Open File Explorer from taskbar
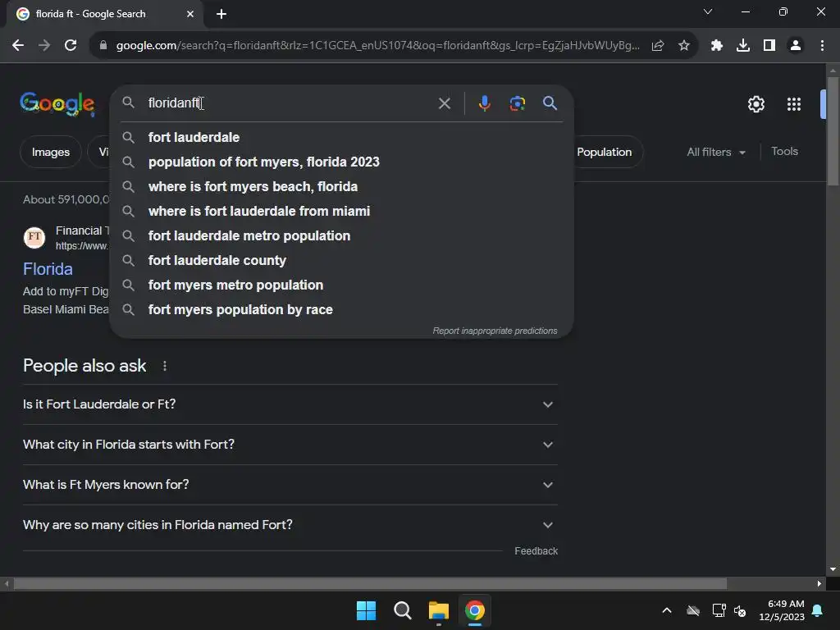The height and width of the screenshot is (630, 840). coord(438,610)
